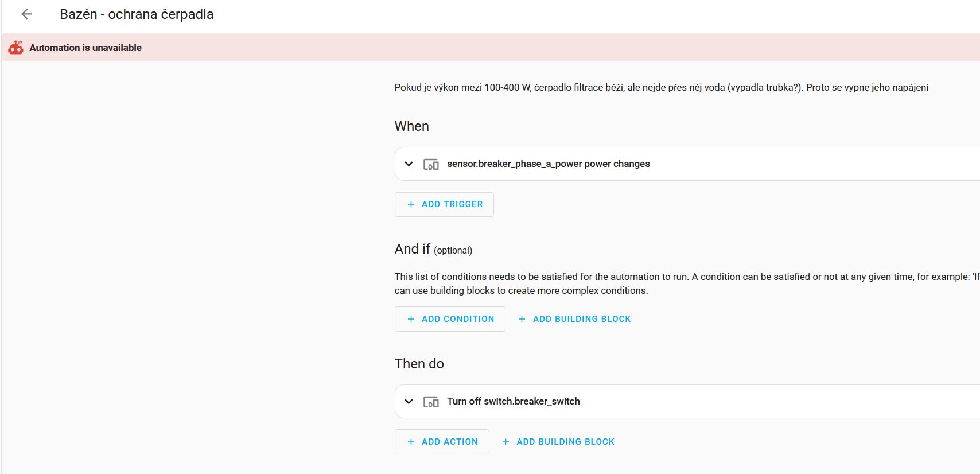
Task: Expand the Turn off switch.breaker_switch action chevron
Action: 409,402
